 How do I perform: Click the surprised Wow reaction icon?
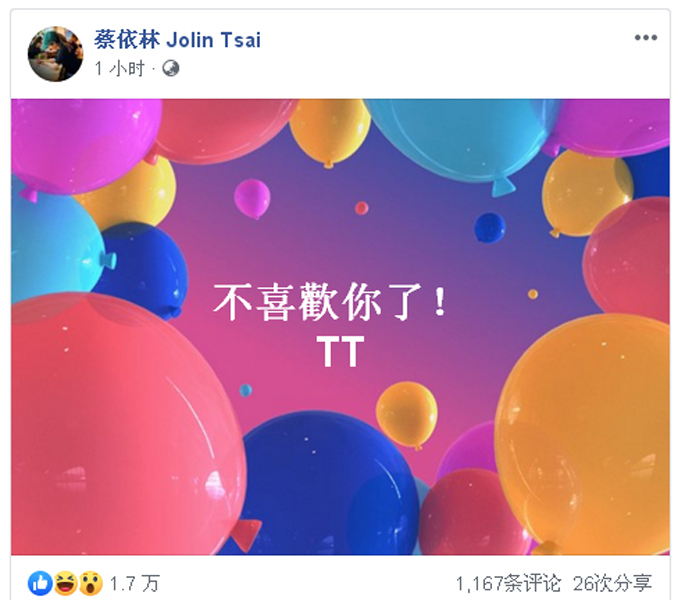[90, 583]
